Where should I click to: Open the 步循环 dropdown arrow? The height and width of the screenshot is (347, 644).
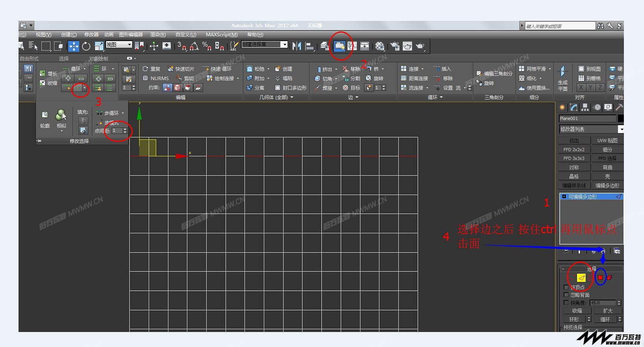pos(123,113)
